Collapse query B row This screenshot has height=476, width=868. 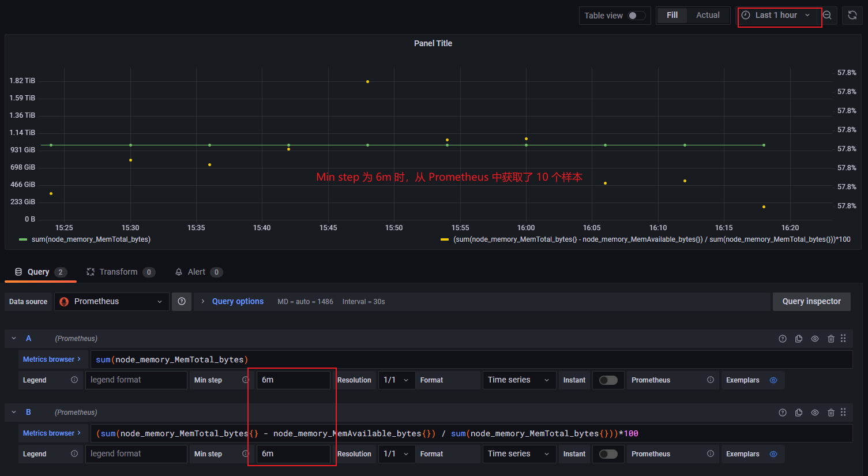[x=14, y=413]
